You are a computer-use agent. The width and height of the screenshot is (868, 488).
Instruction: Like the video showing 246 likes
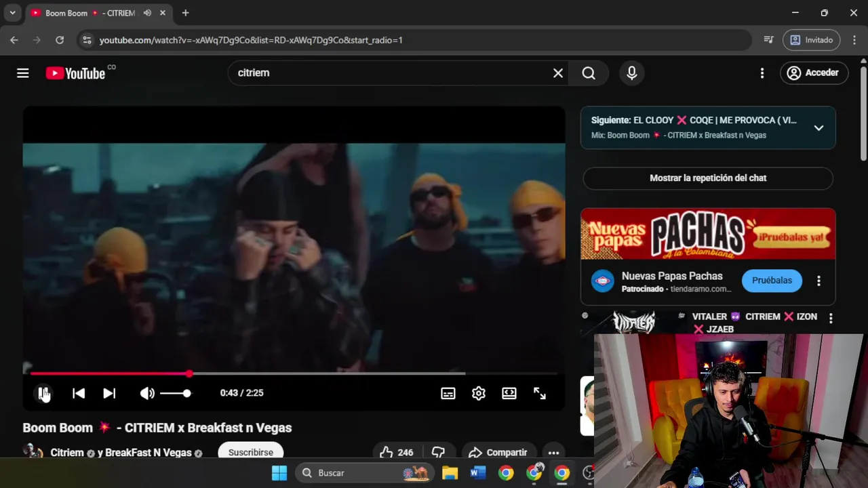397,452
